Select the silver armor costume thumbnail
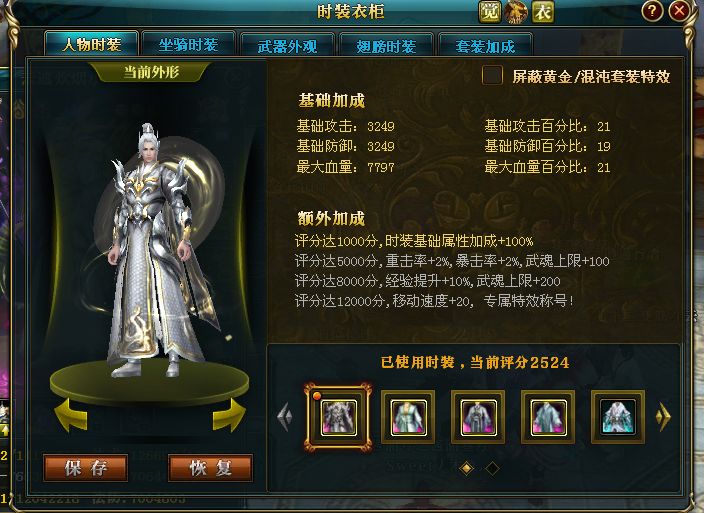The width and height of the screenshot is (704, 513). tap(339, 417)
